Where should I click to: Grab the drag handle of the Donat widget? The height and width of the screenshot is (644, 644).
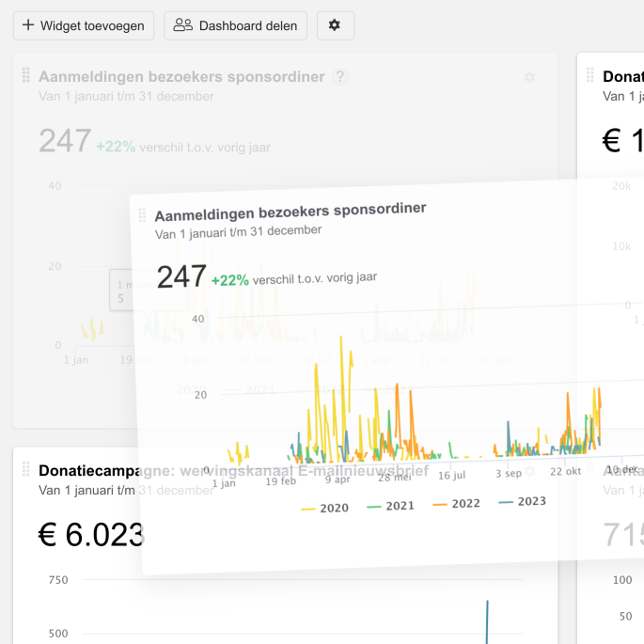589,75
